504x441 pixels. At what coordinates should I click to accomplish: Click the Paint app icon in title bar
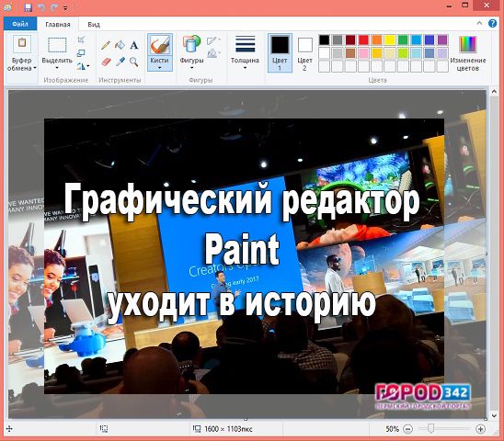7,7
